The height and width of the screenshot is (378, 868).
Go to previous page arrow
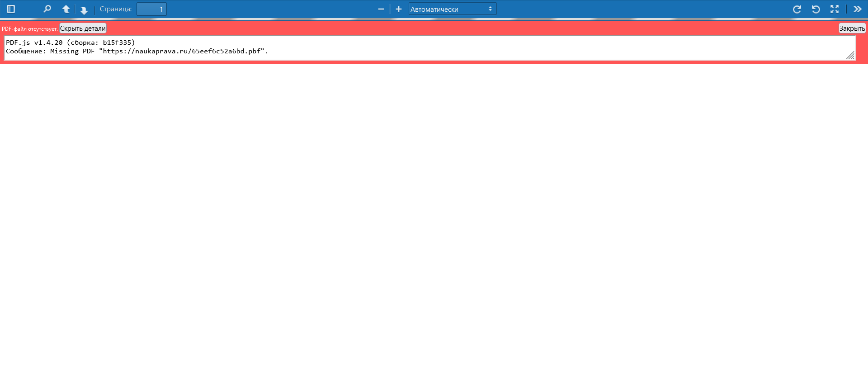click(x=66, y=9)
